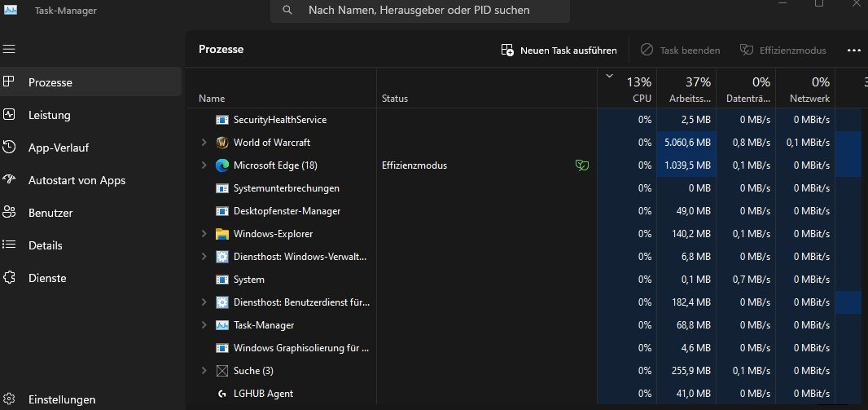Click the SecurityHealthService process icon

point(222,120)
